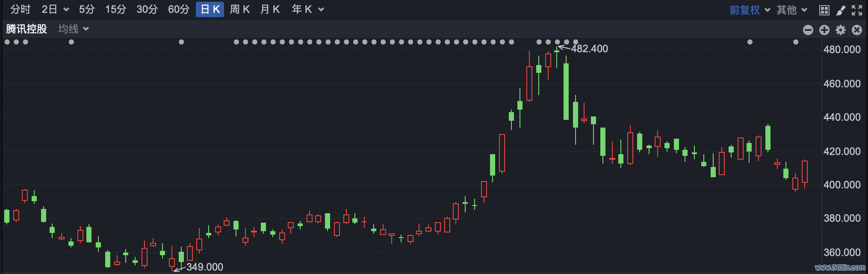Screen dimensions: 868x274
Task: Click the 460.000 axis price label
Action: click(842, 84)
